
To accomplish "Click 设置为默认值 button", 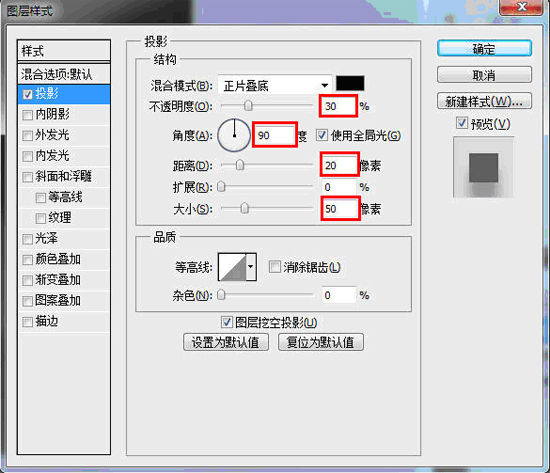I will coord(226,342).
